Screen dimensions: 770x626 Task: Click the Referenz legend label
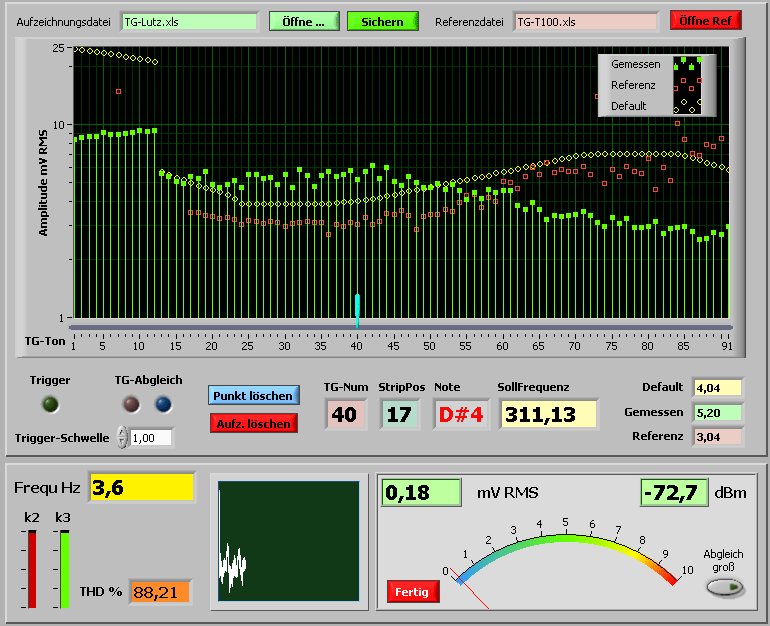(633, 85)
